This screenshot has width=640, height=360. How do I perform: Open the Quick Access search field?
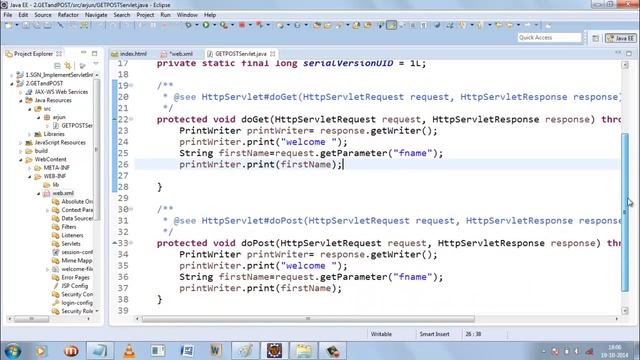[549, 38]
